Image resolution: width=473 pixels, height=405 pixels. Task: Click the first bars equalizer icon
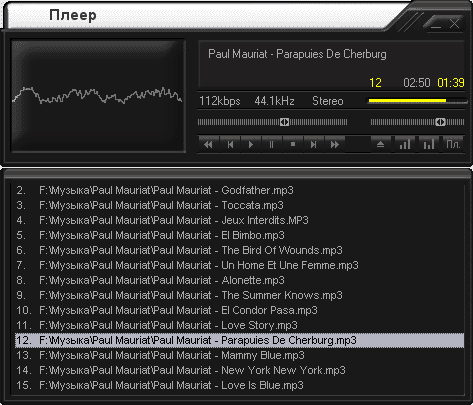click(405, 144)
